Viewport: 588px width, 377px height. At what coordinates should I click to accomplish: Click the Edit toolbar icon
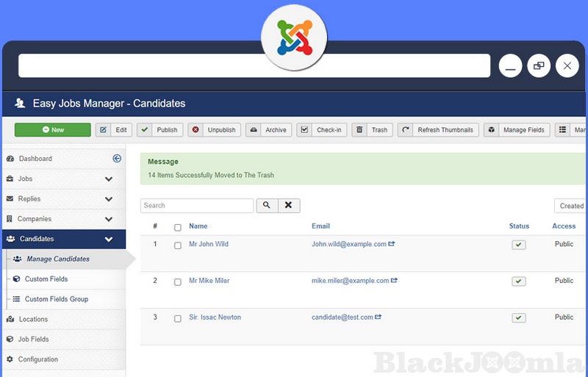[104, 130]
